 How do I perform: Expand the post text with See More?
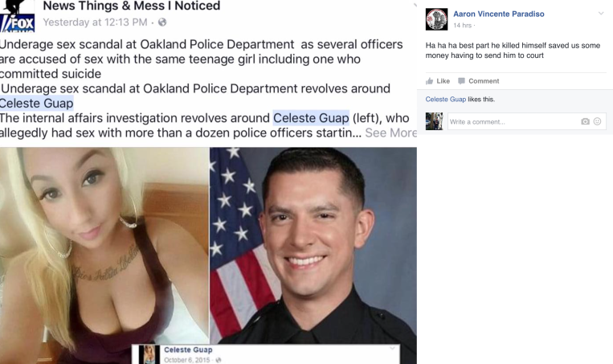tap(391, 133)
